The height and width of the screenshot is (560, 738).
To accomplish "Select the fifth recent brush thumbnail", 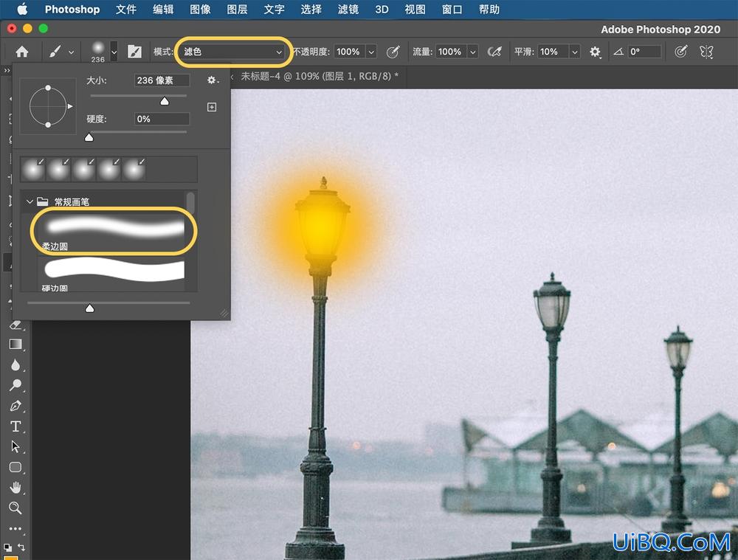I will (x=134, y=170).
